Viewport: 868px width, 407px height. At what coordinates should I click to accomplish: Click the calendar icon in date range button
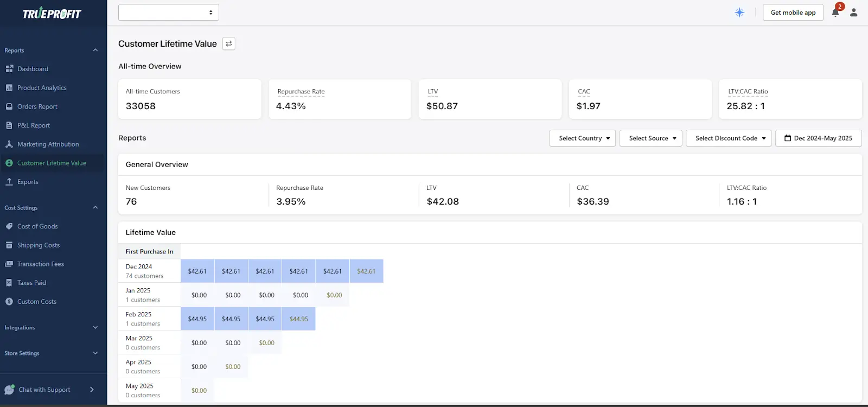pos(788,138)
